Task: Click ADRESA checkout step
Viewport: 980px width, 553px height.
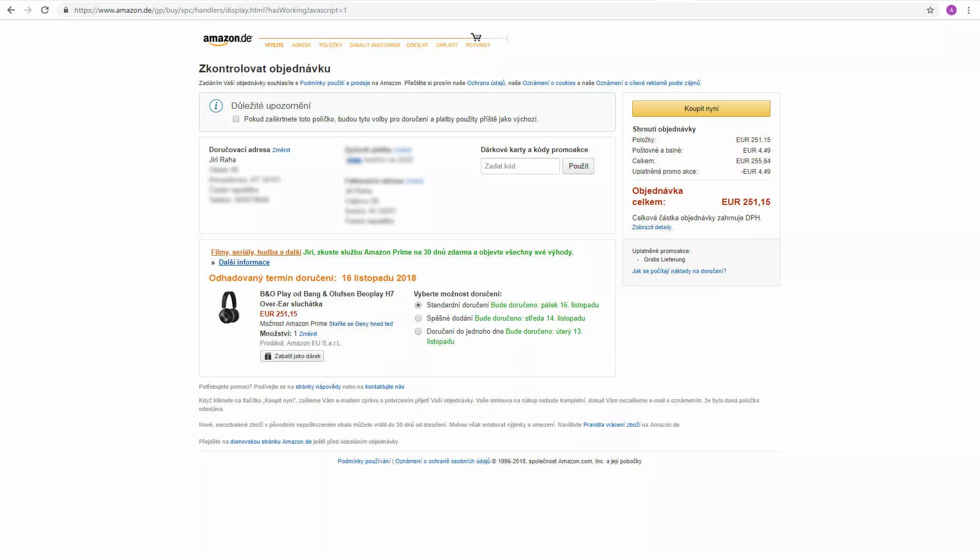Action: coord(301,45)
